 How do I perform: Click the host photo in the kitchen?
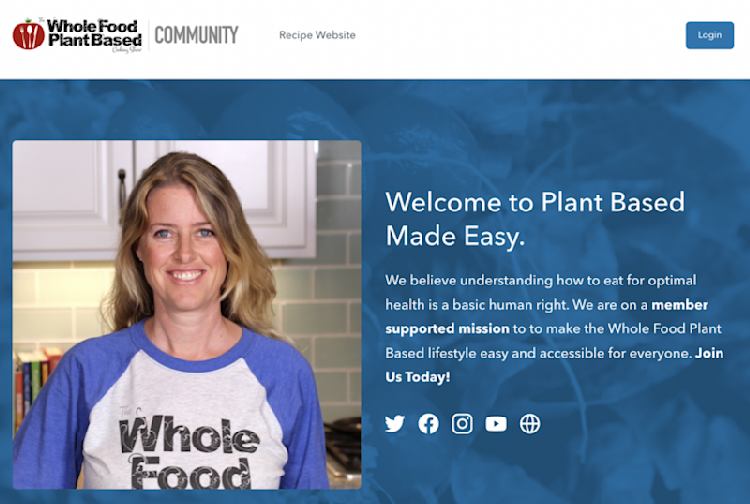187,315
